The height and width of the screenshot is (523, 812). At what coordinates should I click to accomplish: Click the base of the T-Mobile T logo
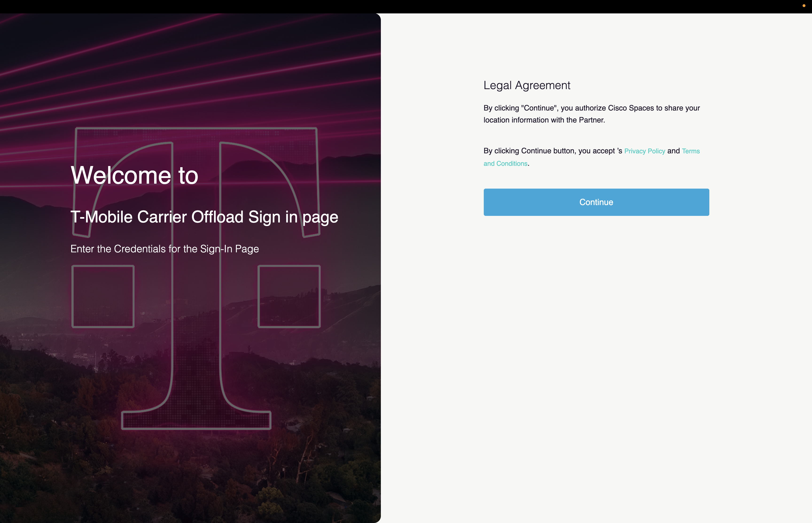coord(196,420)
